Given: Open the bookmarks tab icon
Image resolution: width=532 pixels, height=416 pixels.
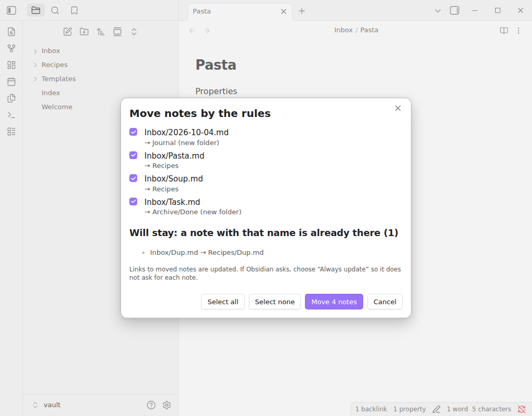Looking at the screenshot, I should (74, 10).
